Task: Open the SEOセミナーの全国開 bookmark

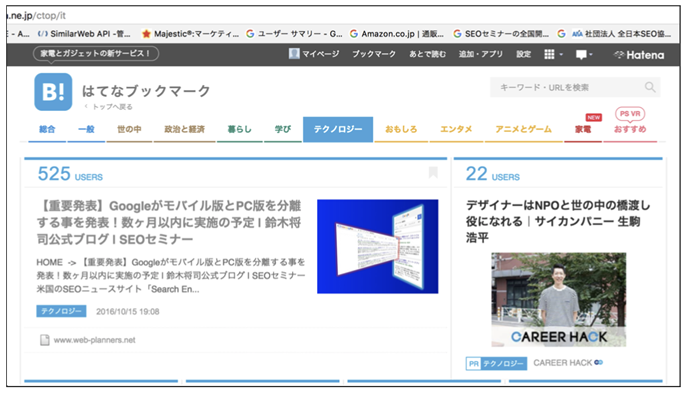Action: coord(501,34)
